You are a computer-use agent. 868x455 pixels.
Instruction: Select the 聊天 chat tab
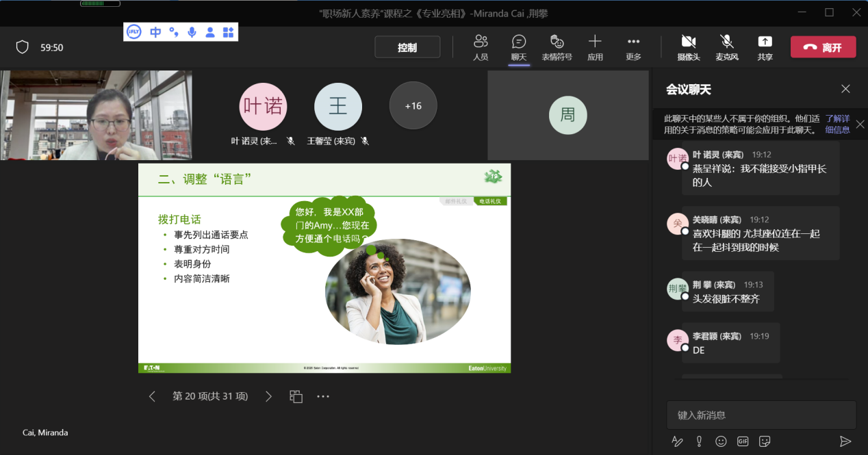[x=518, y=48]
